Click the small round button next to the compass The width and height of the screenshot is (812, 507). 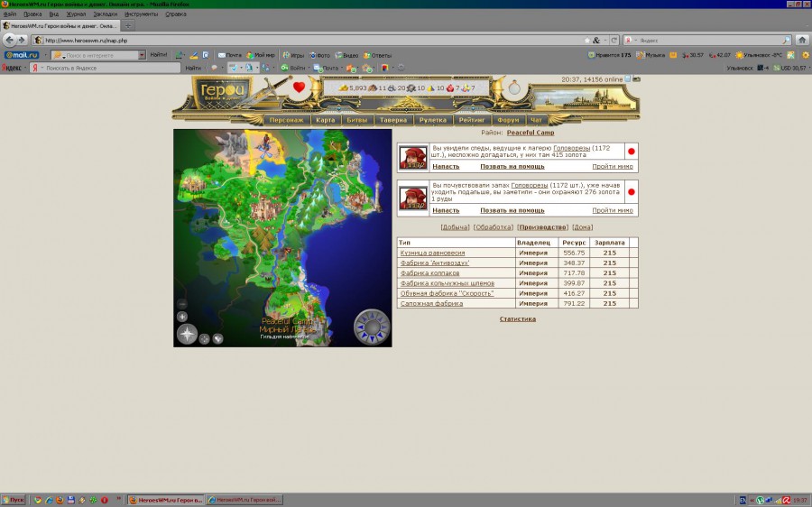point(204,338)
